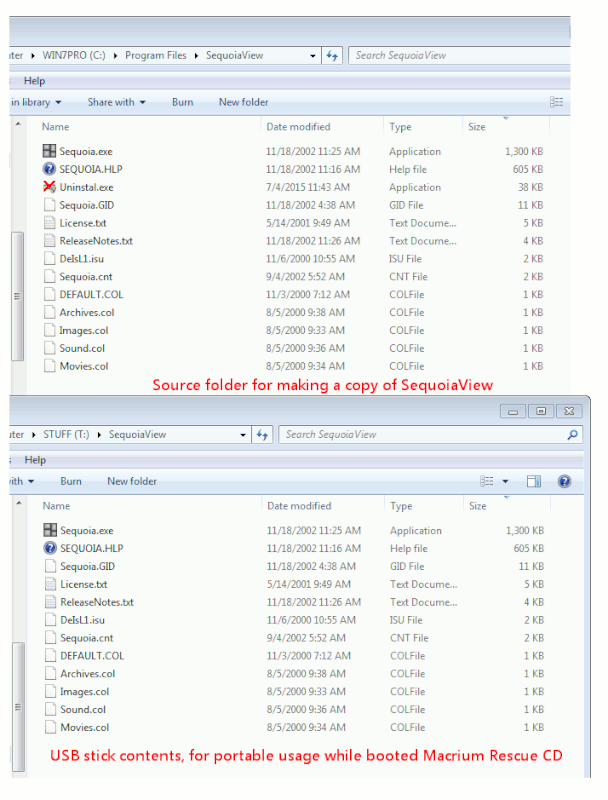Click New folder in STUFF (T:) window

coord(132,481)
